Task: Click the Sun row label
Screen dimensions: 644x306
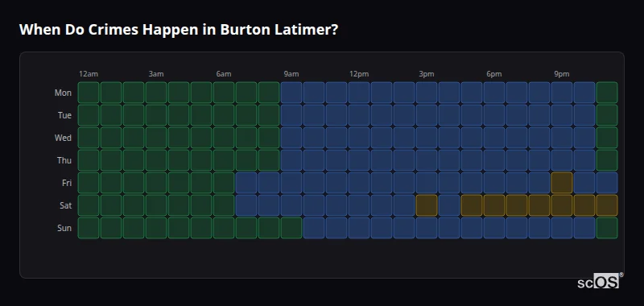Action: [64, 229]
